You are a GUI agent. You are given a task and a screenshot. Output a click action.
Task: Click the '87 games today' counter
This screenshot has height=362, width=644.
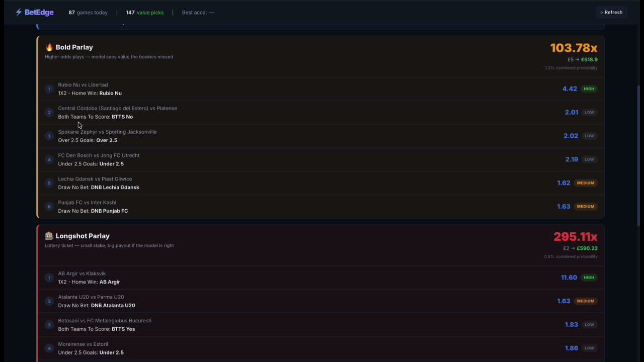click(88, 13)
